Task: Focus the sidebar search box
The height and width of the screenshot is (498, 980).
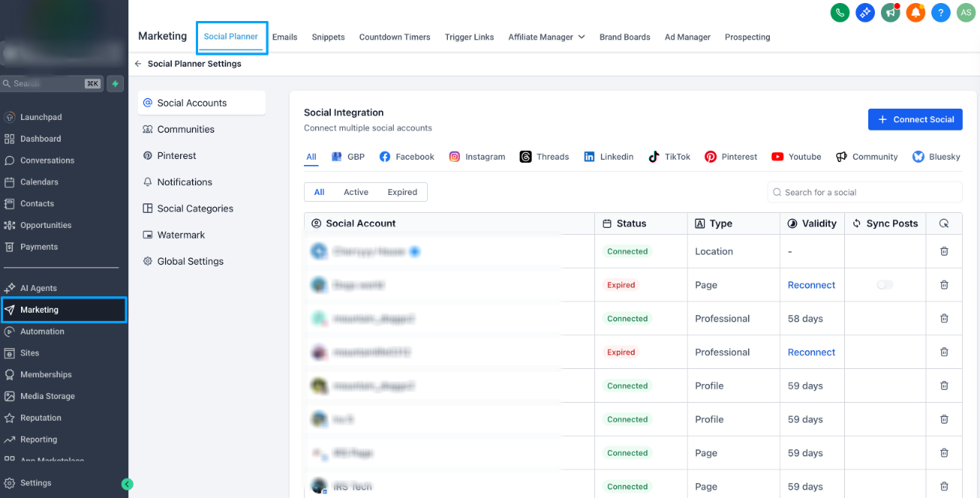Action: point(52,84)
